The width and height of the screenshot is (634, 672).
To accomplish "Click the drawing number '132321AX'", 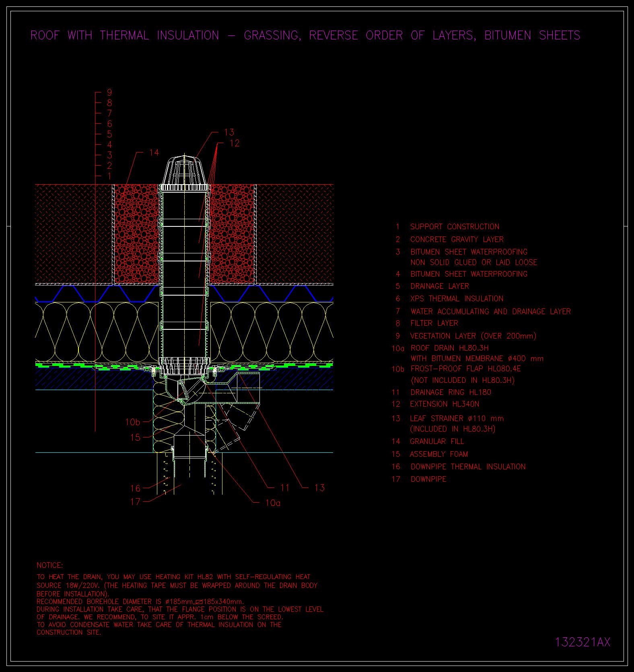I will (583, 642).
